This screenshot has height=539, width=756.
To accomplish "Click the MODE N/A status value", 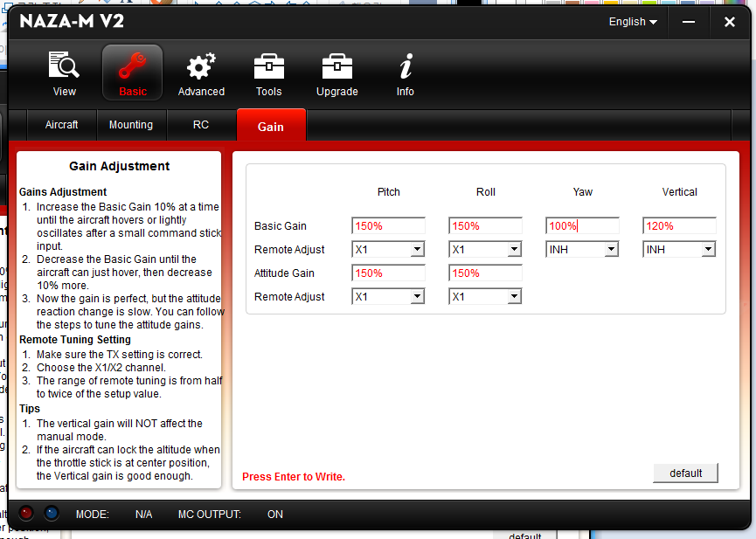I will [143, 515].
